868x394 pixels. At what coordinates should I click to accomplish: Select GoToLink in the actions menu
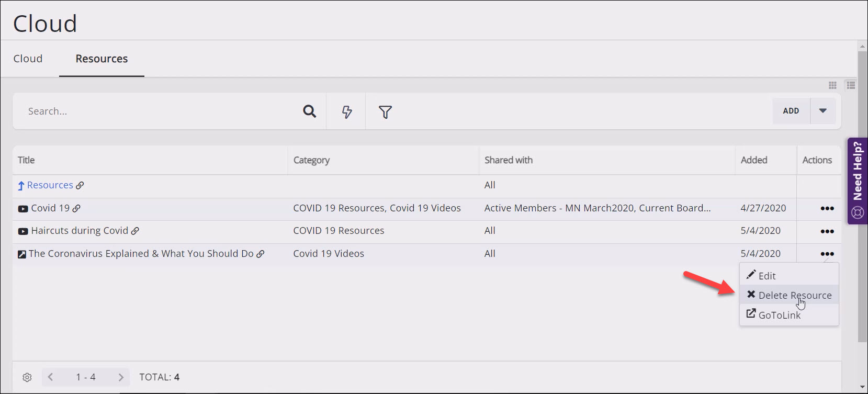pos(779,315)
